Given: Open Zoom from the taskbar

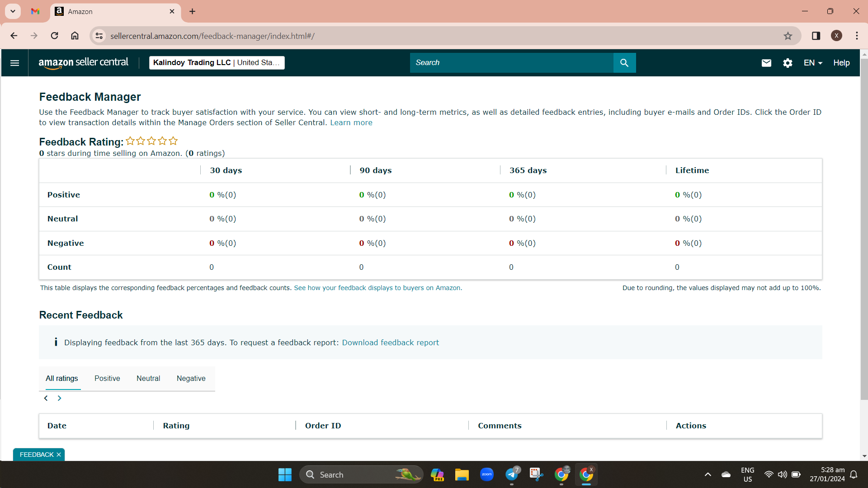Looking at the screenshot, I should pos(486,474).
